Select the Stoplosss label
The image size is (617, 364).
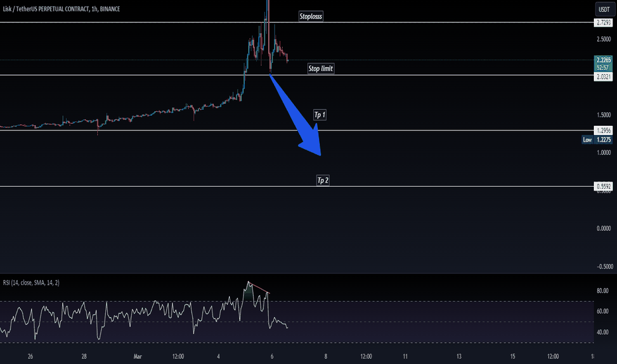point(311,16)
